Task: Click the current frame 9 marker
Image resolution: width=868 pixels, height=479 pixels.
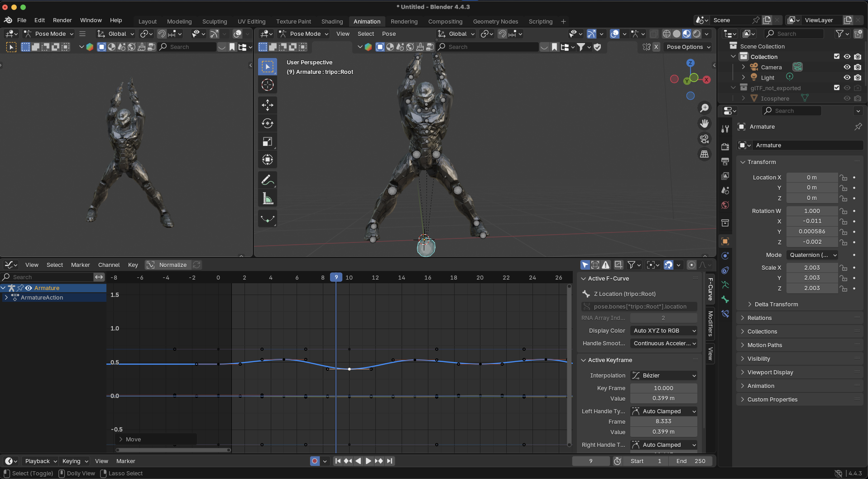Action: 336,277
